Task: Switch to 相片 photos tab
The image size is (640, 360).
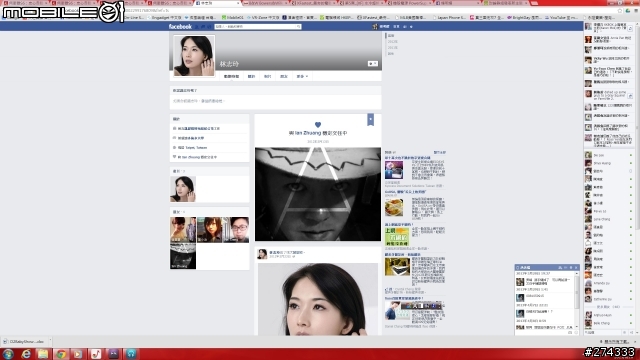Action: pyautogui.click(x=267, y=76)
